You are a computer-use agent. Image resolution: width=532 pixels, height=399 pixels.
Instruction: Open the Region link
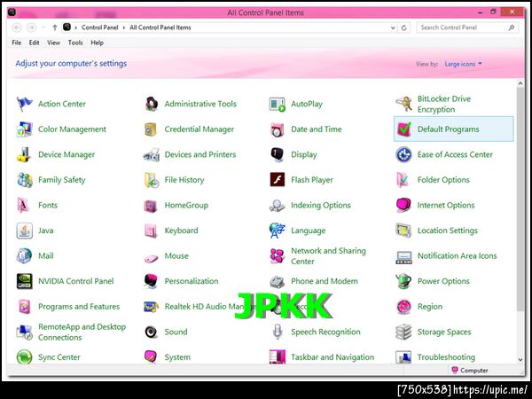(x=430, y=307)
